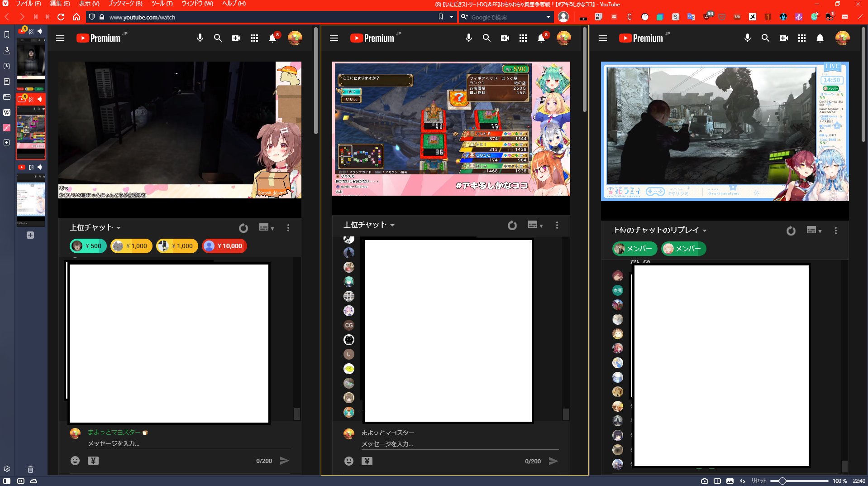Expand the 上位チャット dropdown in left chat

pos(95,227)
